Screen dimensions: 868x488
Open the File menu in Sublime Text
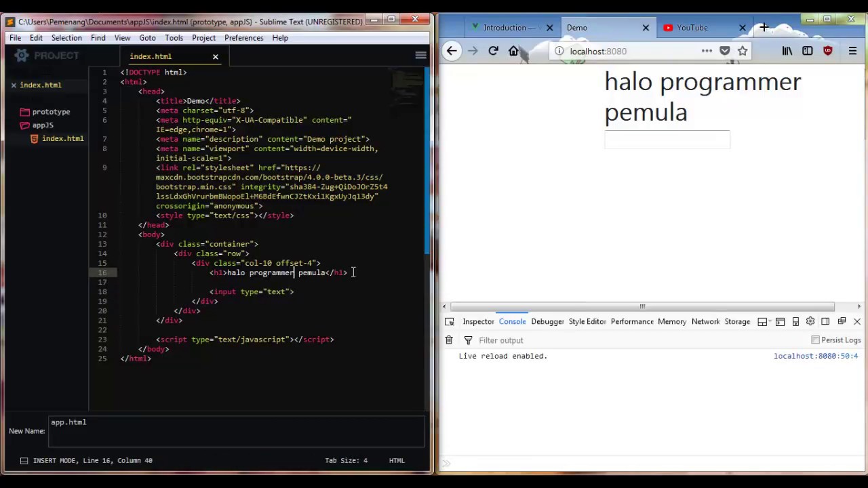click(x=15, y=38)
